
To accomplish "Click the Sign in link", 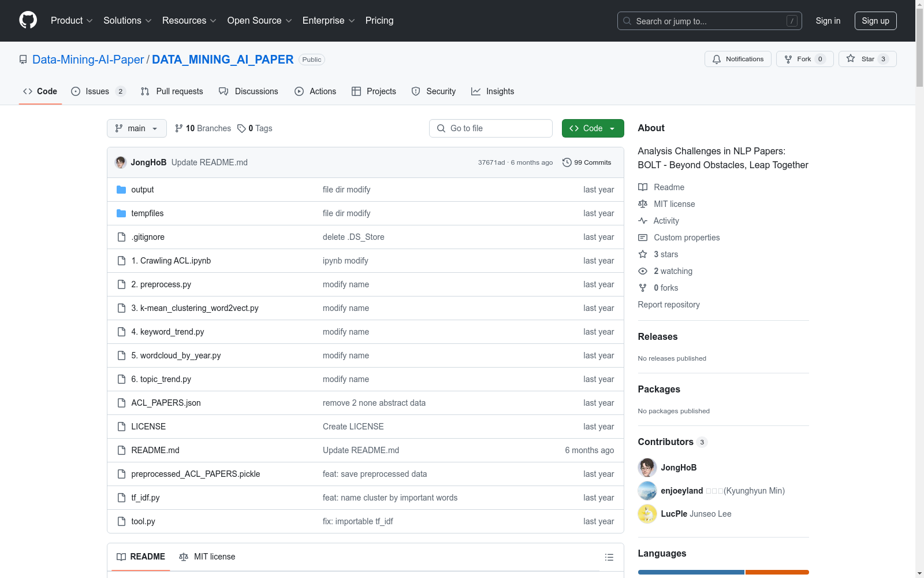I will pos(828,21).
